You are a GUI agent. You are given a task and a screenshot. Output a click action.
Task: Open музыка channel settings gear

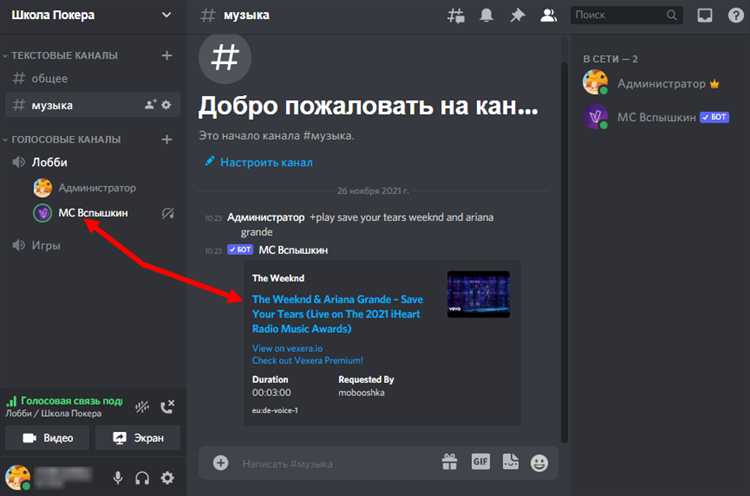tap(166, 104)
